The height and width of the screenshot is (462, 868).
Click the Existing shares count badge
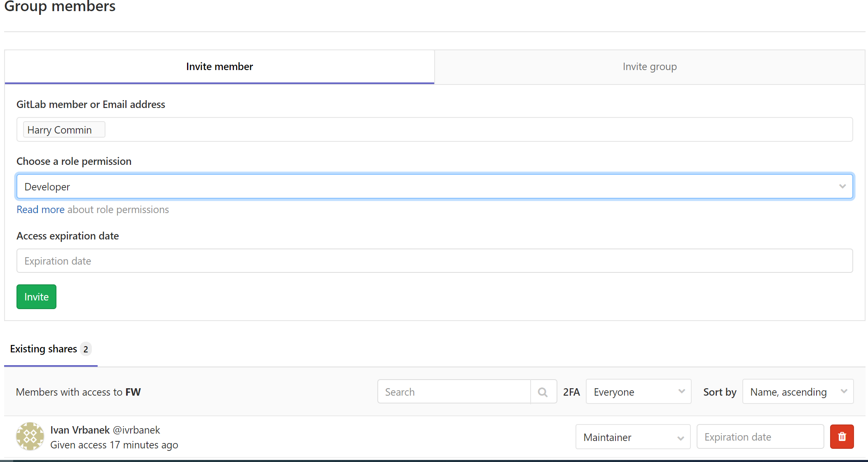pyautogui.click(x=86, y=349)
